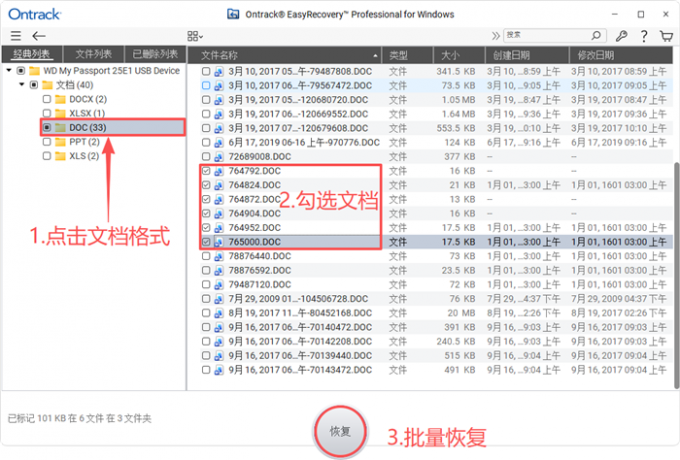Open the shopping cart icon

tap(666, 36)
